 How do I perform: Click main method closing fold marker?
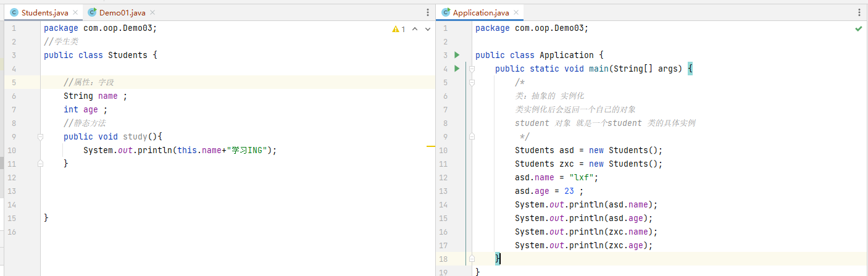click(472, 259)
